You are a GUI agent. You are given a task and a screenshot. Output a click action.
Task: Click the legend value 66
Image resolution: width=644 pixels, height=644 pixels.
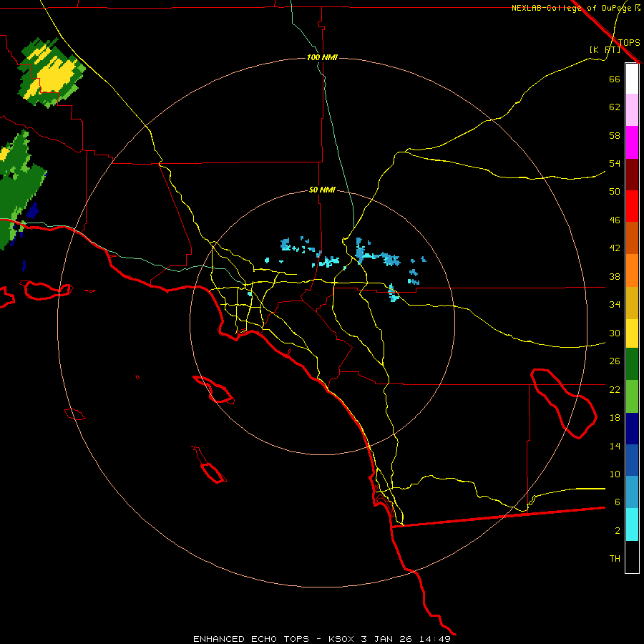(615, 79)
